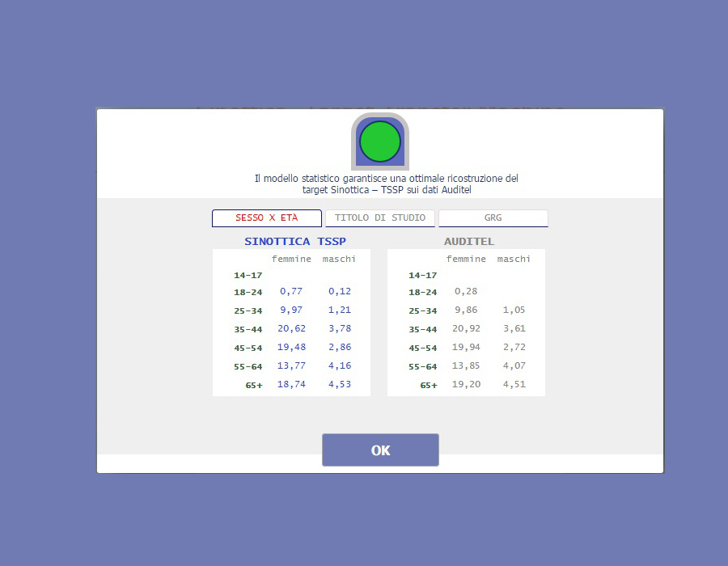Select Auditel femmine value 13,85
Image resolution: width=728 pixels, height=566 pixels.
coord(466,365)
